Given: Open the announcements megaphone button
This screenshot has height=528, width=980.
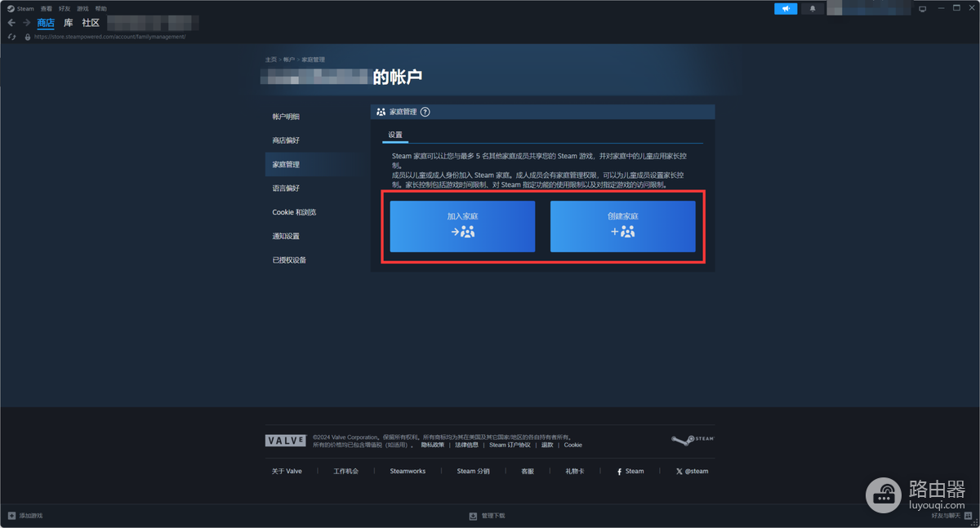Looking at the screenshot, I should [x=786, y=9].
